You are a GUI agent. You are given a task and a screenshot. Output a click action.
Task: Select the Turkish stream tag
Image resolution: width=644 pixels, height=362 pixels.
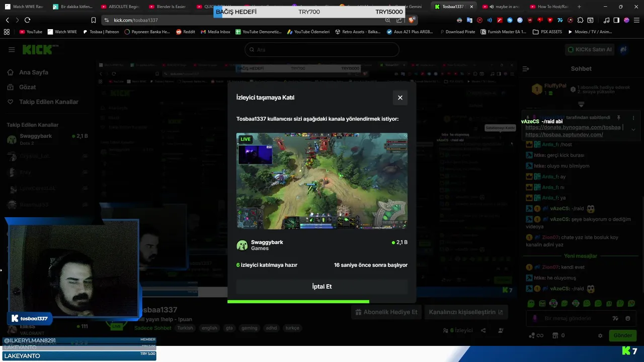(x=185, y=328)
